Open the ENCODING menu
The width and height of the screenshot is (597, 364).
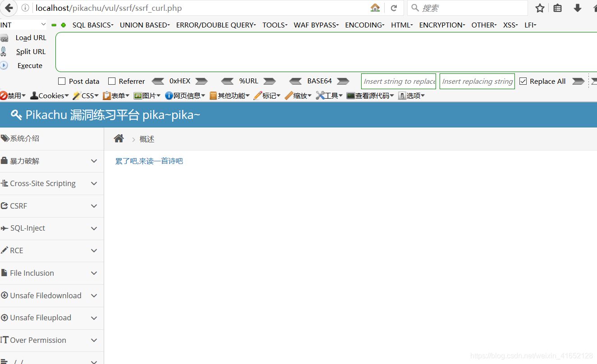[x=365, y=25]
